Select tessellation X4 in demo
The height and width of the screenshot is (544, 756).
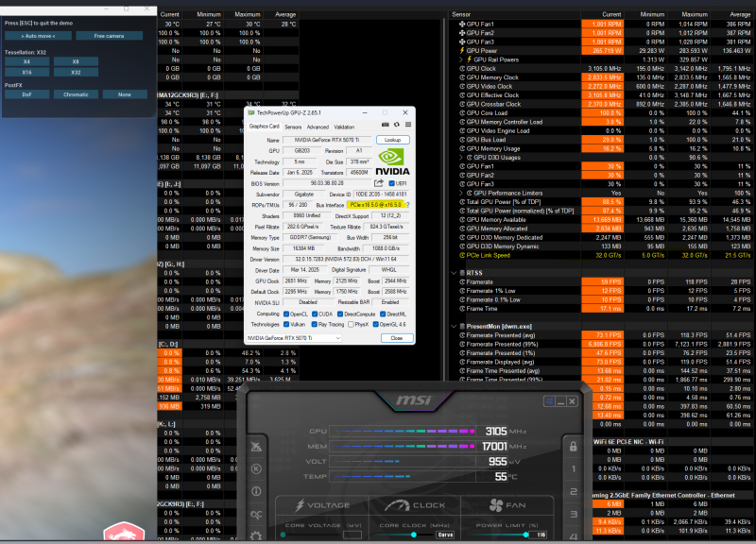coord(27,61)
